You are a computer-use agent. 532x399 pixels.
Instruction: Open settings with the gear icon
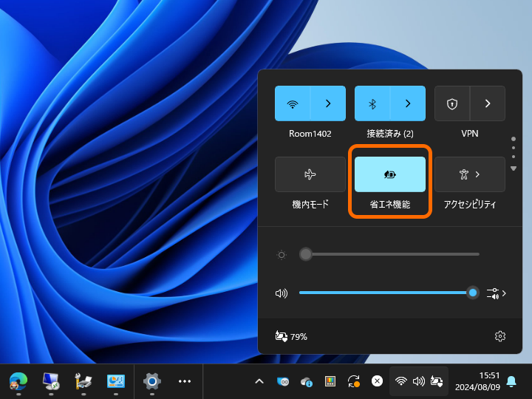(500, 336)
